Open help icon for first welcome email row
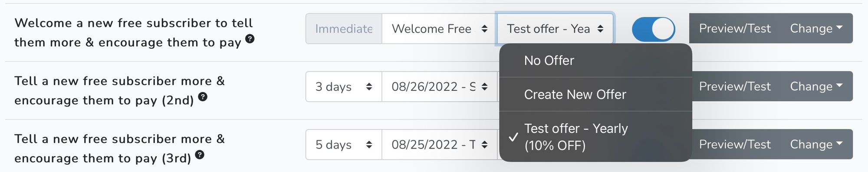 pyautogui.click(x=250, y=39)
